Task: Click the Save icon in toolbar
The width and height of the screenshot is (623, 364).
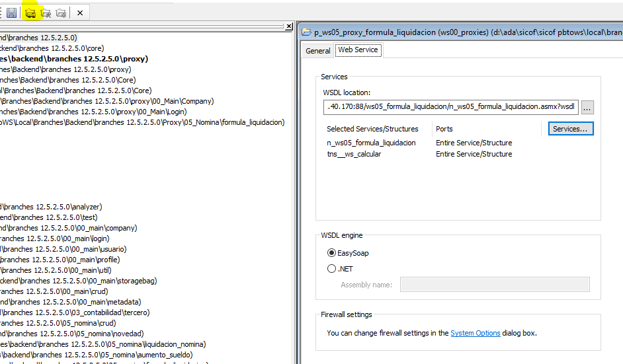Action: [12, 13]
